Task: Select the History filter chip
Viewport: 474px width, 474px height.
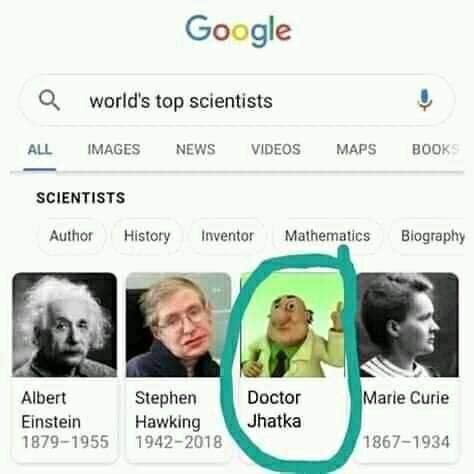Action: tap(147, 236)
